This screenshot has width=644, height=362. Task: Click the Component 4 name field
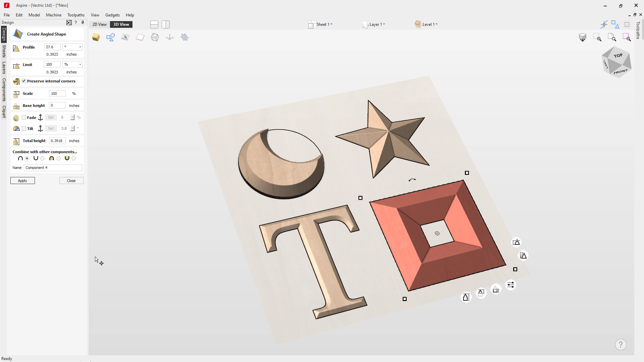pos(53,168)
